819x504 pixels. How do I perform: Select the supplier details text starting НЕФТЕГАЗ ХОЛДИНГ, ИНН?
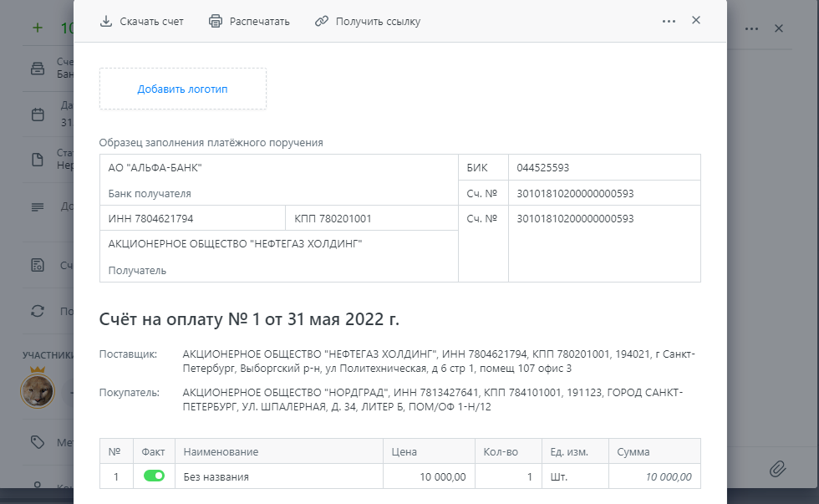[x=439, y=361]
